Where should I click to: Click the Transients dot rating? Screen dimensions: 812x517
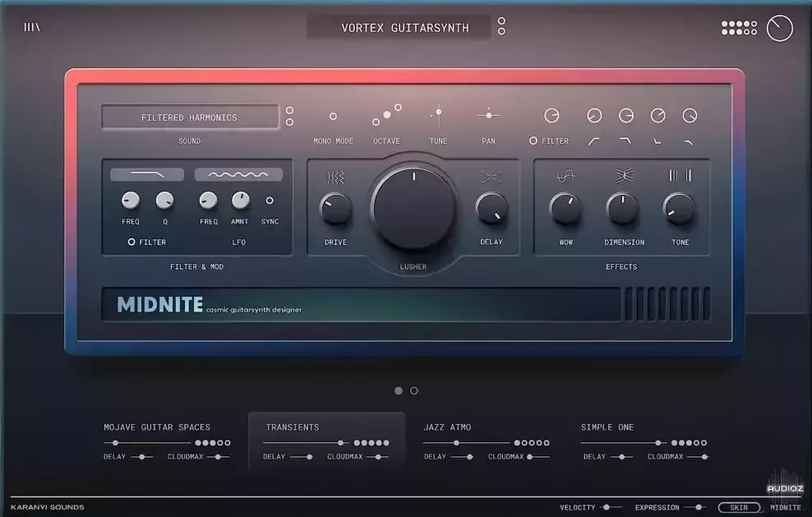click(371, 443)
